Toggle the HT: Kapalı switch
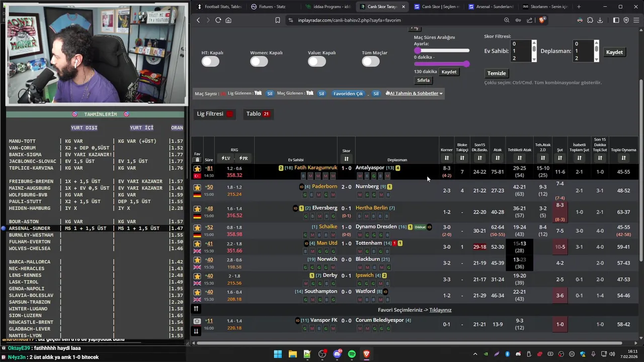This screenshot has width=644, height=362. (x=210, y=61)
